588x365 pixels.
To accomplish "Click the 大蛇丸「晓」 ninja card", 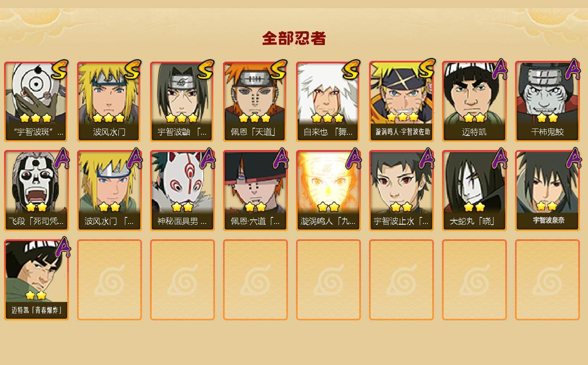I will (474, 191).
